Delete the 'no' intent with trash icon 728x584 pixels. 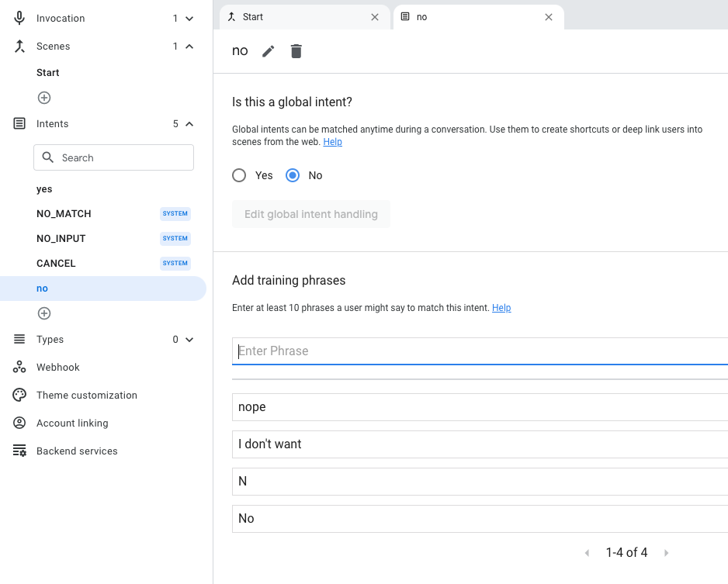click(296, 51)
